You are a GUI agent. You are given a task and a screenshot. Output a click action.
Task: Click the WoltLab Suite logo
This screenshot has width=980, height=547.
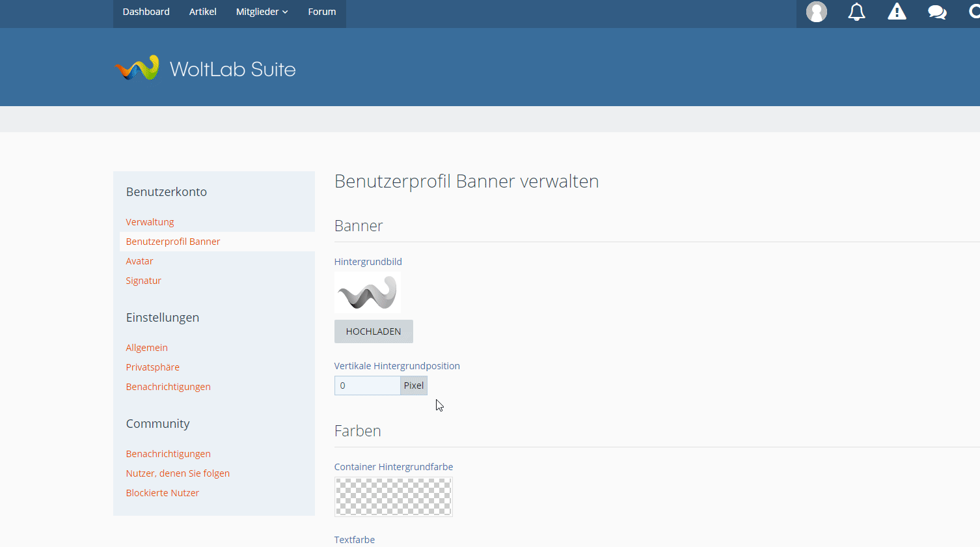pyautogui.click(x=205, y=68)
